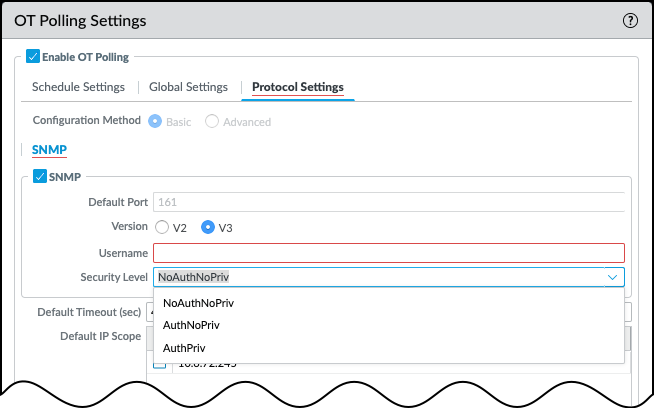
Task: Open the Protocol Settings tab
Action: pos(297,87)
